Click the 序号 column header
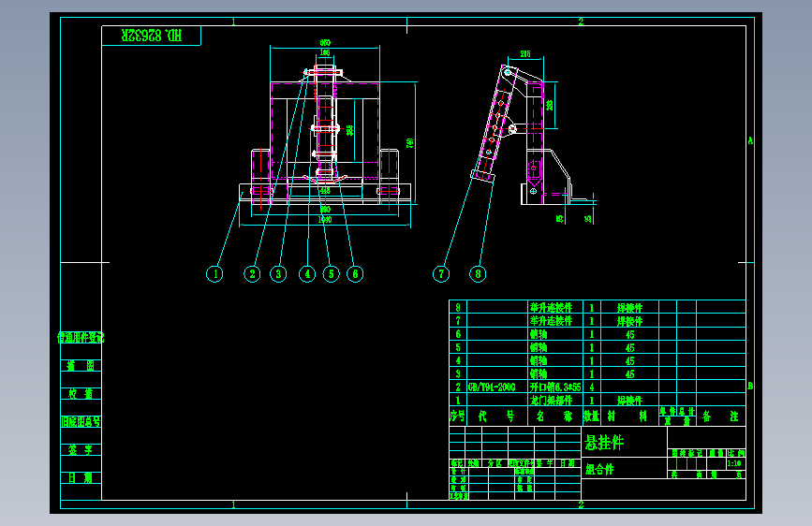The image size is (812, 526). (x=458, y=416)
